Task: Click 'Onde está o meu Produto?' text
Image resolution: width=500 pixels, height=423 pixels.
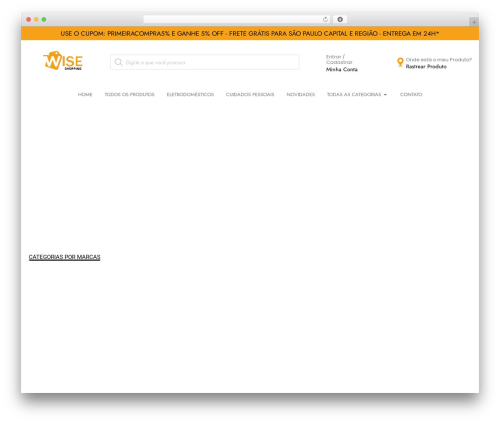Action: [439, 60]
